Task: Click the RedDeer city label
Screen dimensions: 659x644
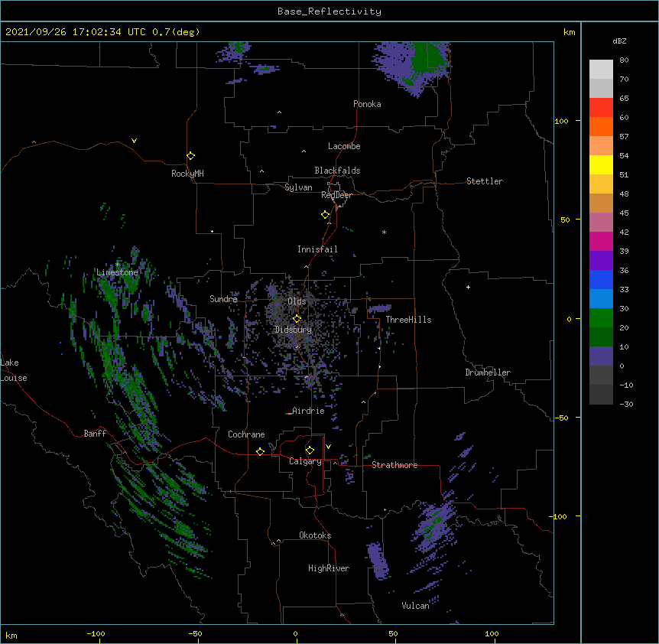Action: [336, 195]
